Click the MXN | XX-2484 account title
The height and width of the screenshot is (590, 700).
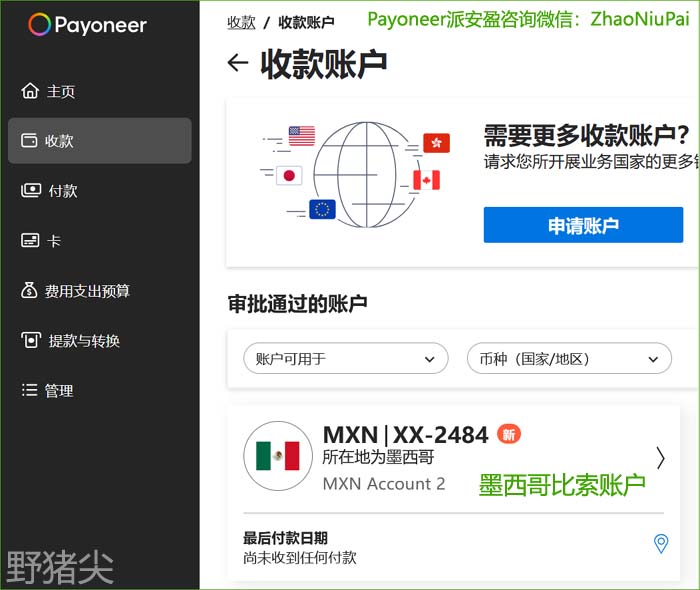click(405, 435)
